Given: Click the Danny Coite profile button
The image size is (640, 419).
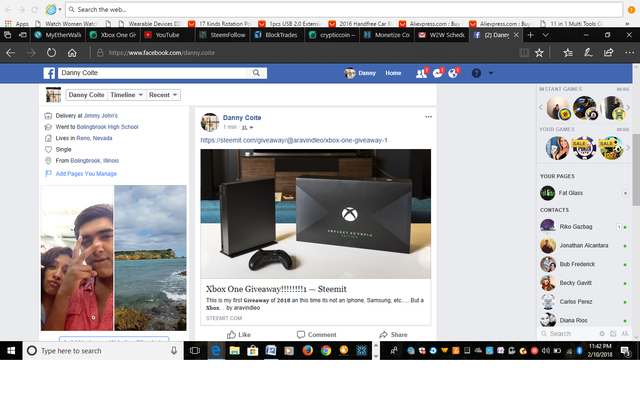Looking at the screenshot, I should pyautogui.click(x=87, y=95).
